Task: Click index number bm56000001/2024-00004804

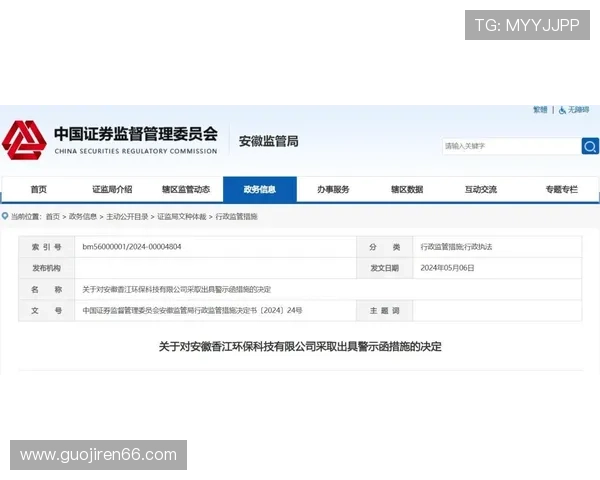Action: 132,247
